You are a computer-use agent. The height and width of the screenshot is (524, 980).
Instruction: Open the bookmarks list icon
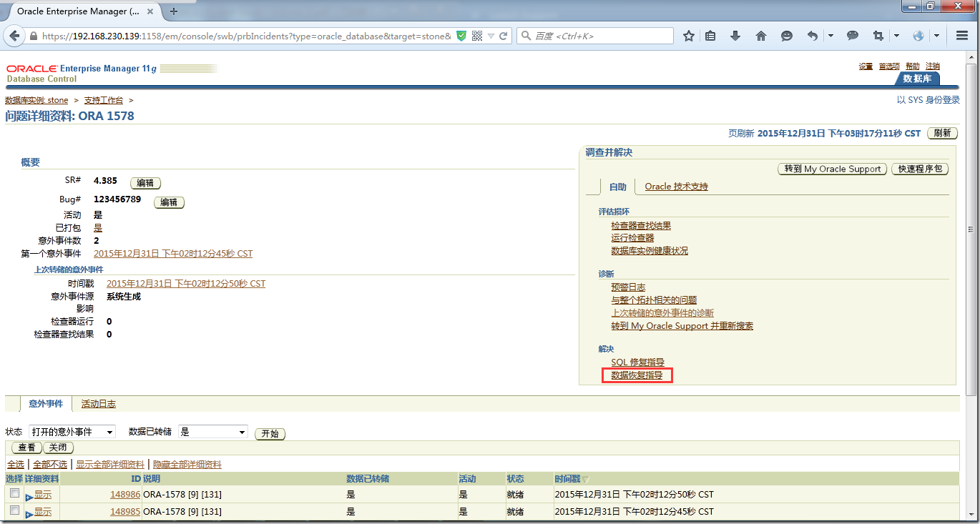(x=710, y=36)
